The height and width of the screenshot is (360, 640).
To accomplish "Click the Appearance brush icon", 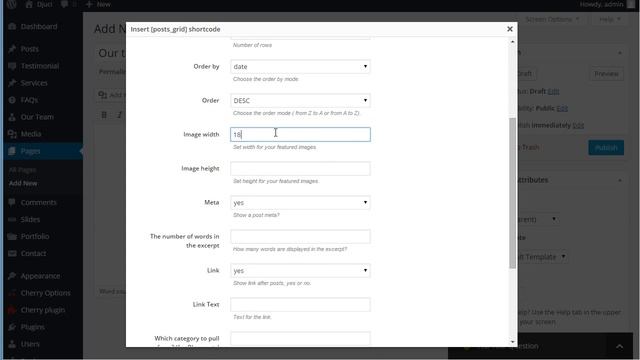I will 12,276.
